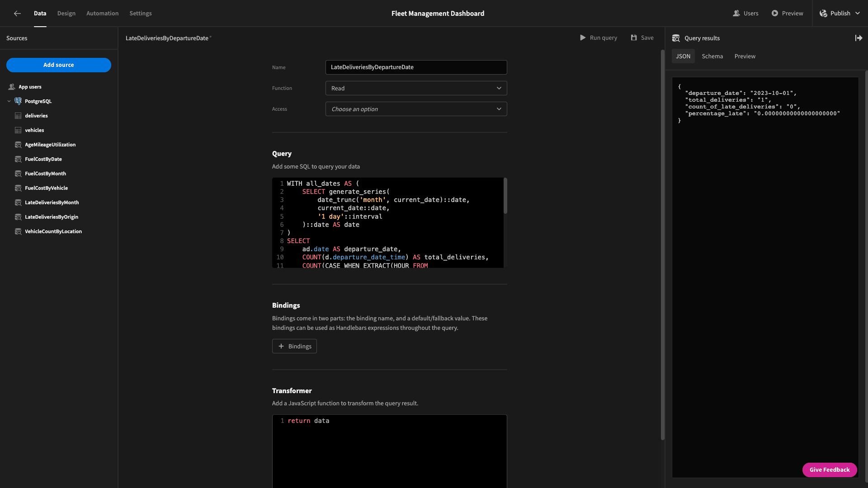Screen dimensions: 868x488
Task: Collapse the Query results panel icon
Action: pyautogui.click(x=859, y=38)
